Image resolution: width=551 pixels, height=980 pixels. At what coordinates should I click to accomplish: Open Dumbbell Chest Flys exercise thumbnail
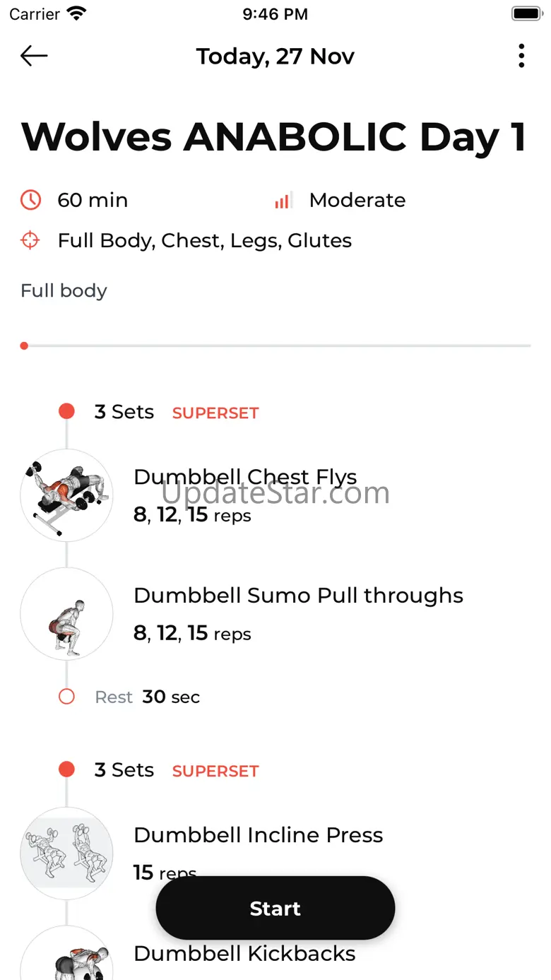[66, 495]
